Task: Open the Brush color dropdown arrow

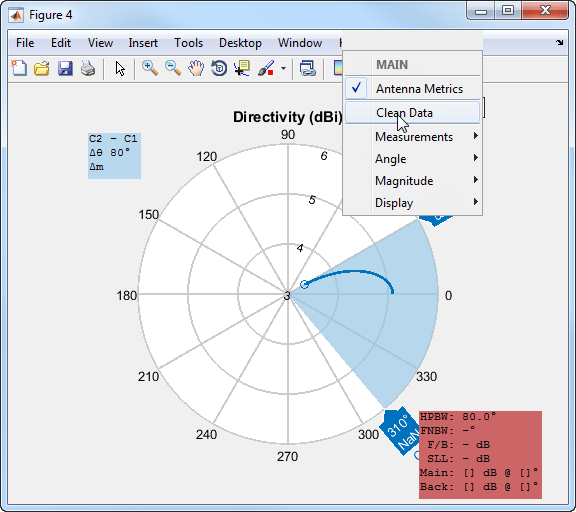Action: click(x=283, y=68)
